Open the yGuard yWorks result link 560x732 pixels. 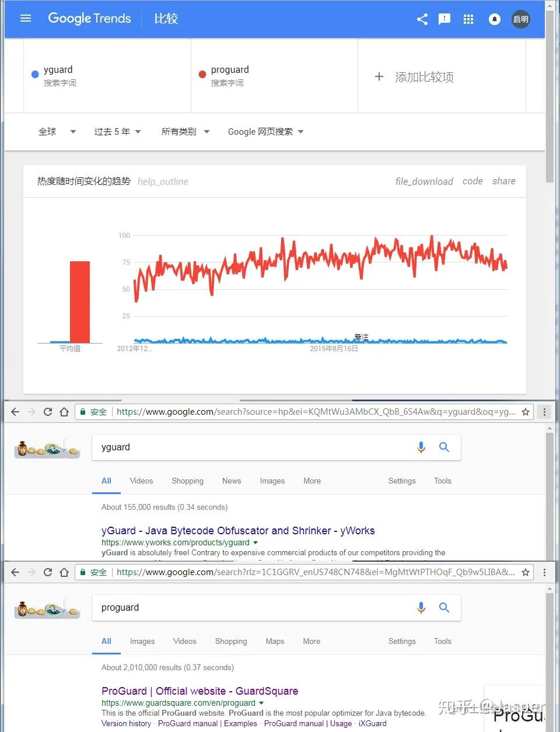[x=238, y=531]
